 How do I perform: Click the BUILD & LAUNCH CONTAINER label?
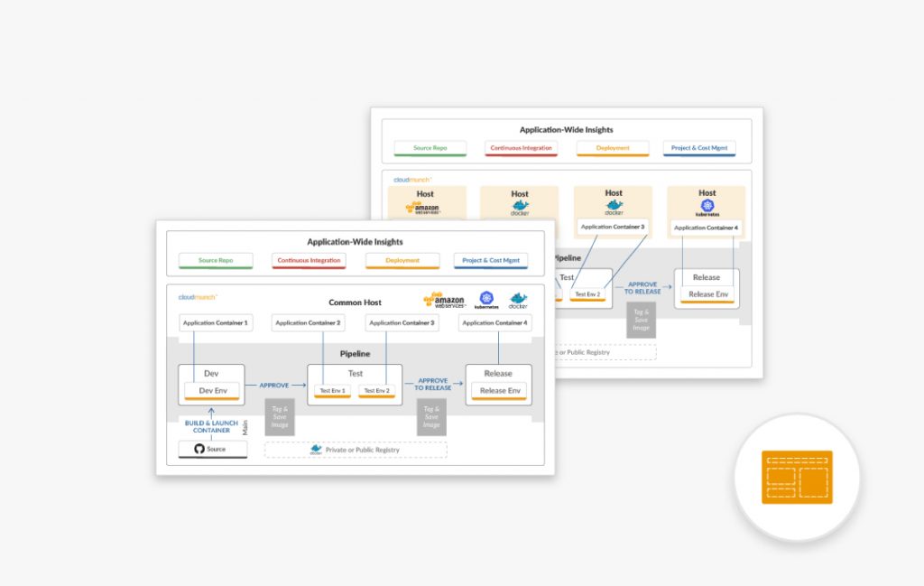click(211, 427)
